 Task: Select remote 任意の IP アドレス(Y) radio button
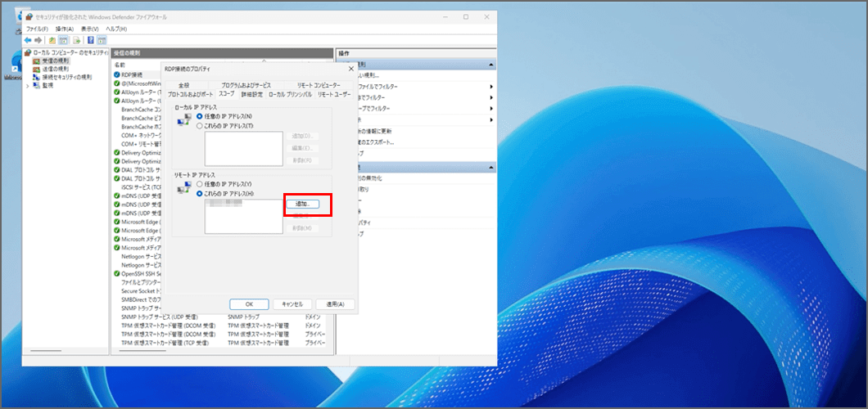tap(199, 184)
